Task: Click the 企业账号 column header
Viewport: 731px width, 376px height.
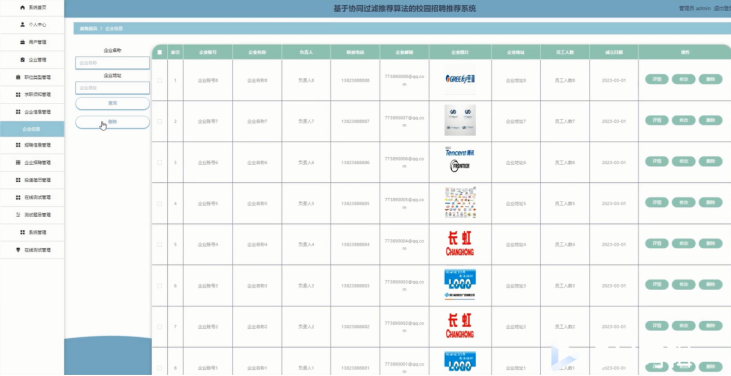Action: 208,52
